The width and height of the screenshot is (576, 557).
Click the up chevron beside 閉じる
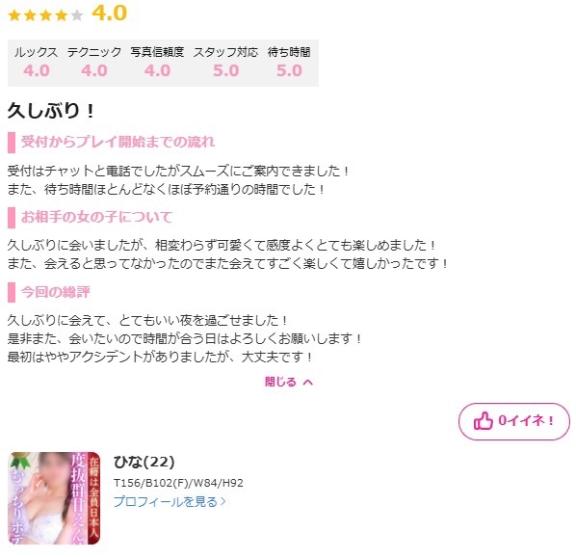[308, 382]
